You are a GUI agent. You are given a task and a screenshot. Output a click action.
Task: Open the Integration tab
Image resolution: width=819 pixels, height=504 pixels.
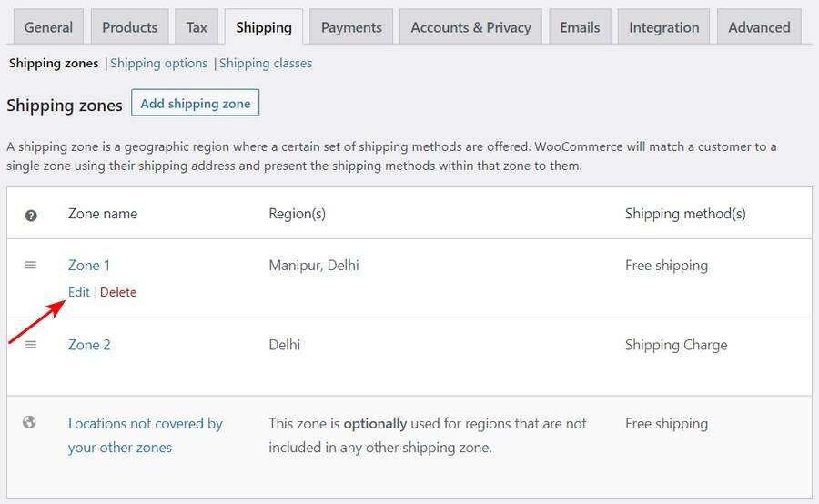coord(663,27)
